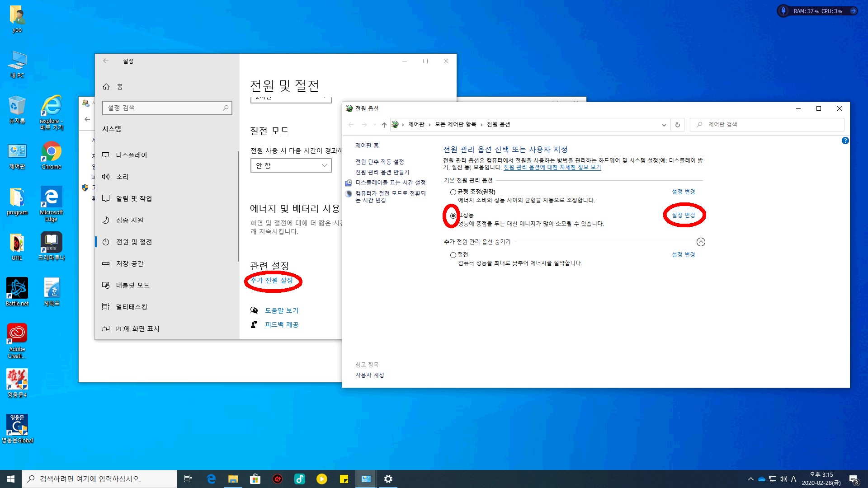This screenshot has width=868, height=488.
Task: Select 디스플레이 in the Settings sidebar
Action: [x=131, y=155]
